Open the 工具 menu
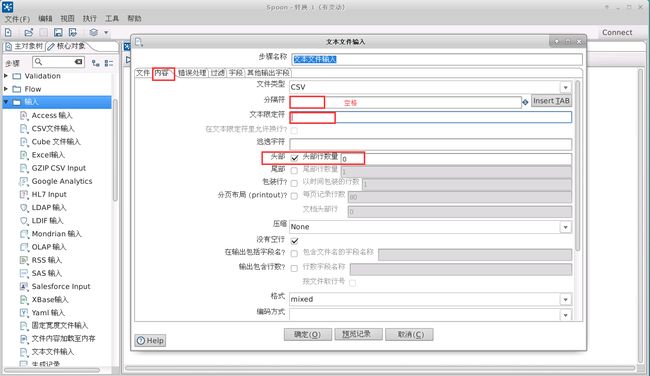This screenshot has height=376, width=650. (112, 19)
